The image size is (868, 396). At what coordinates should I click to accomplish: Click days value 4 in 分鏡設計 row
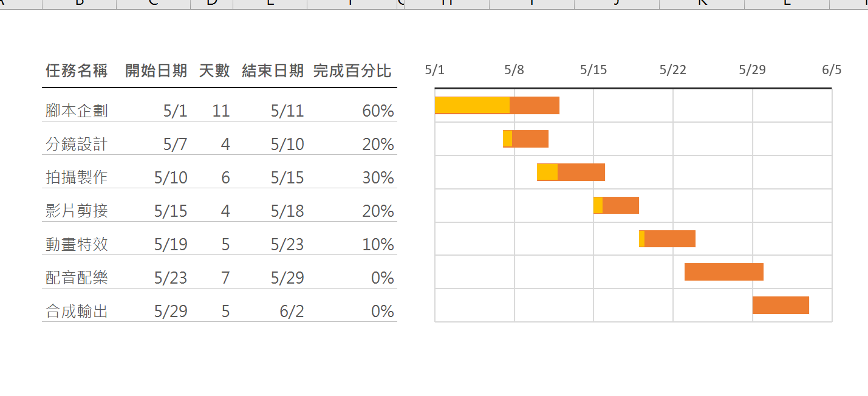point(225,144)
